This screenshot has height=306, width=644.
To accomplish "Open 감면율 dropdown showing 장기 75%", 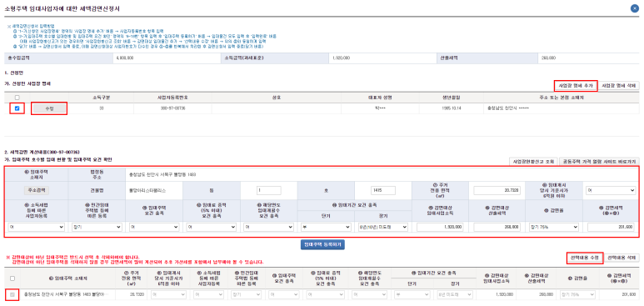I will pos(554,227).
